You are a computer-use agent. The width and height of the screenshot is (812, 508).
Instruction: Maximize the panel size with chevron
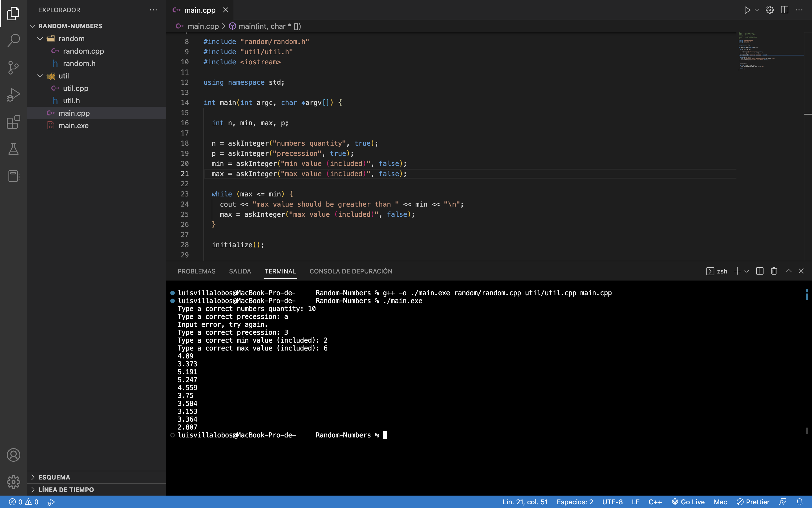tap(789, 271)
